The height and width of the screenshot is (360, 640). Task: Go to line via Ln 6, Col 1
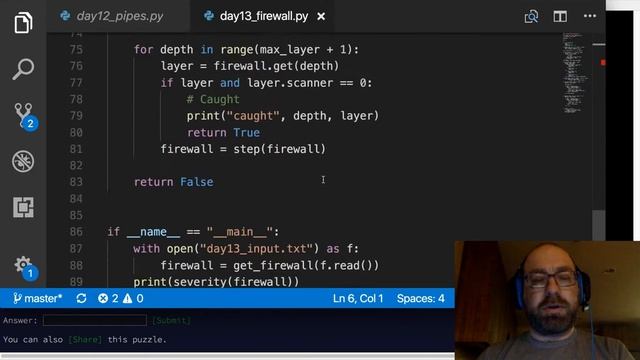tap(358, 298)
